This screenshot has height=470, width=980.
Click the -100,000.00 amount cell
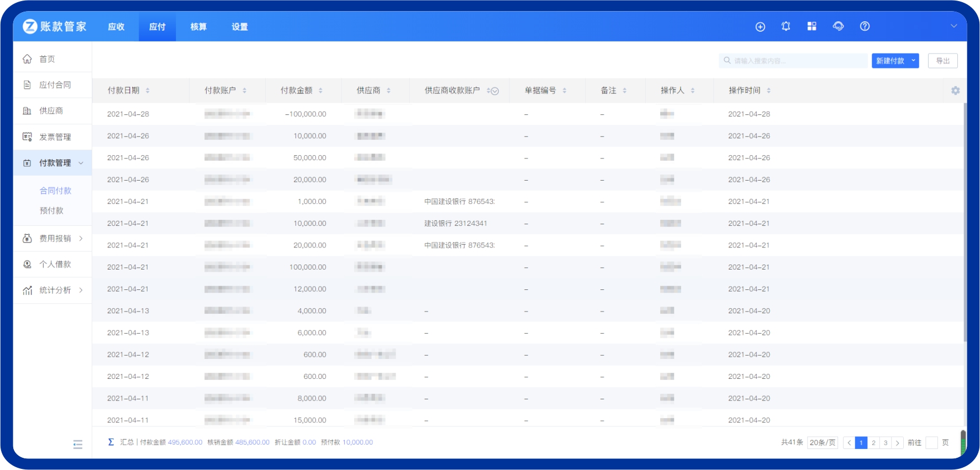click(x=305, y=114)
